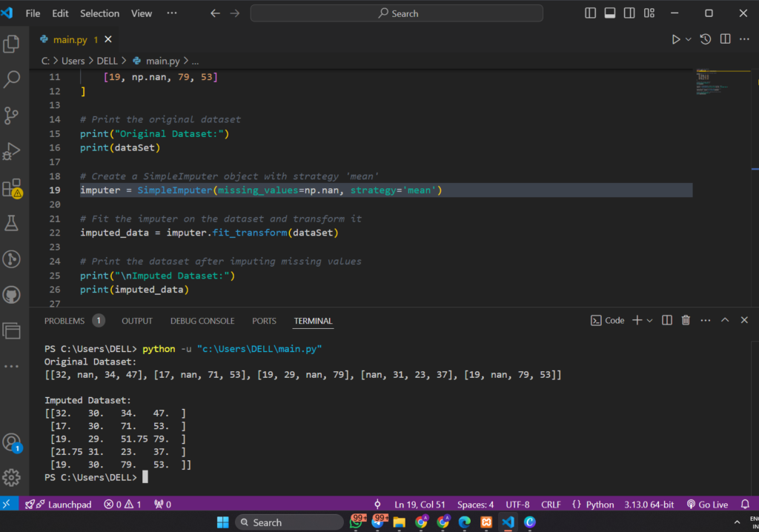Open the run button dropdown arrow
The height and width of the screenshot is (532, 759).
click(x=688, y=39)
